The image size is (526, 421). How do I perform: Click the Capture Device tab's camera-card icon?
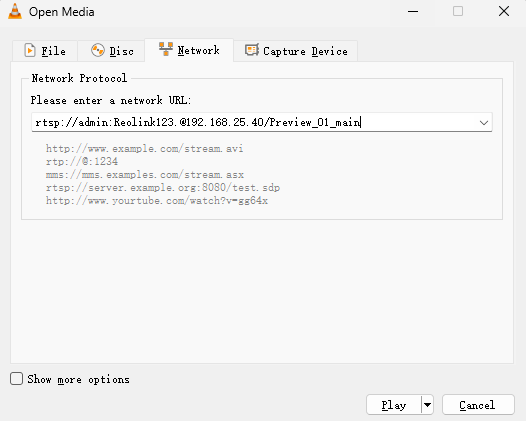tap(252, 50)
